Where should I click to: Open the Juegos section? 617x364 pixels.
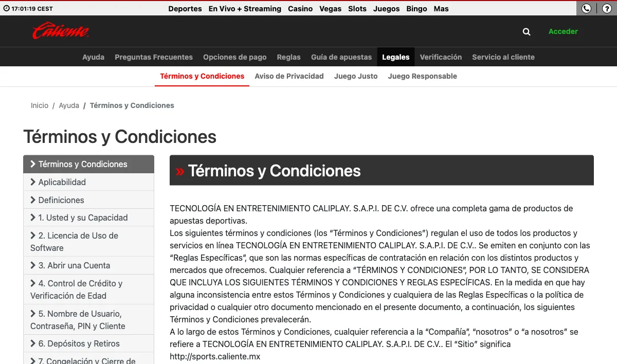[x=387, y=9]
